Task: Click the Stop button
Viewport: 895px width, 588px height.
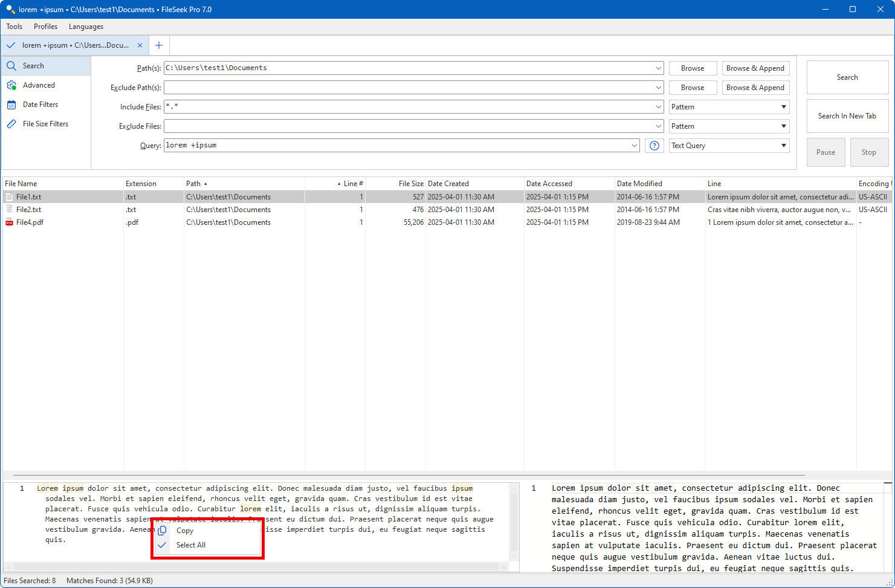Action: [869, 152]
